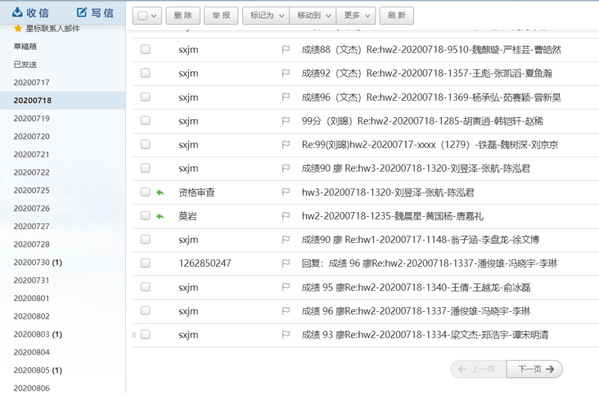Flag the email 成绩88 hw2-20200718-9510
Viewport: 599px width, 393px height.
[x=286, y=50]
